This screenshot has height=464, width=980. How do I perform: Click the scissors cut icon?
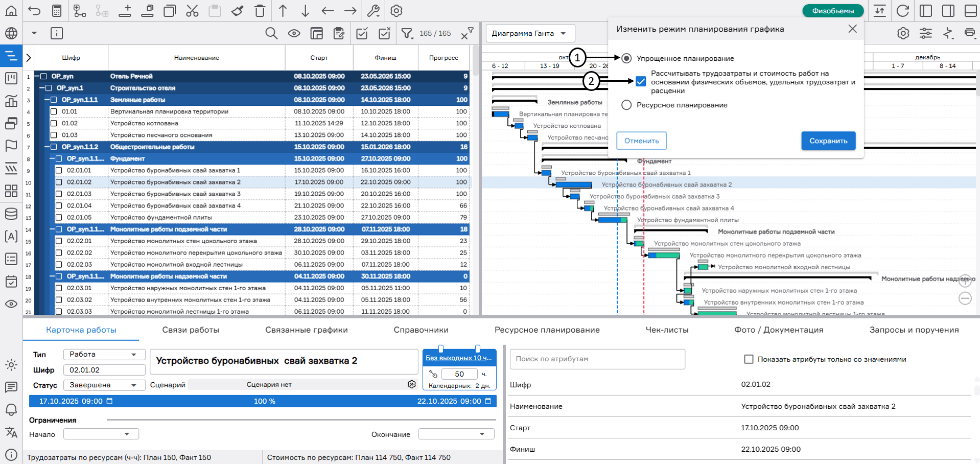192,11
